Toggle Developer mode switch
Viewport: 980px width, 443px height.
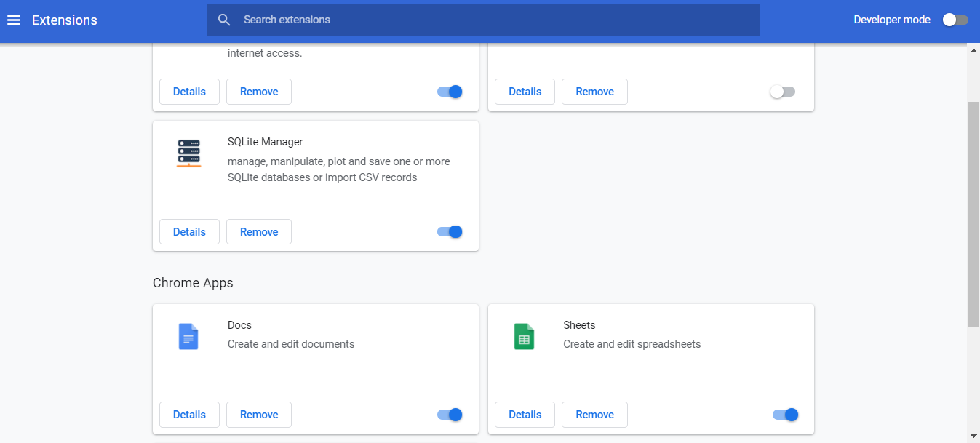(955, 20)
